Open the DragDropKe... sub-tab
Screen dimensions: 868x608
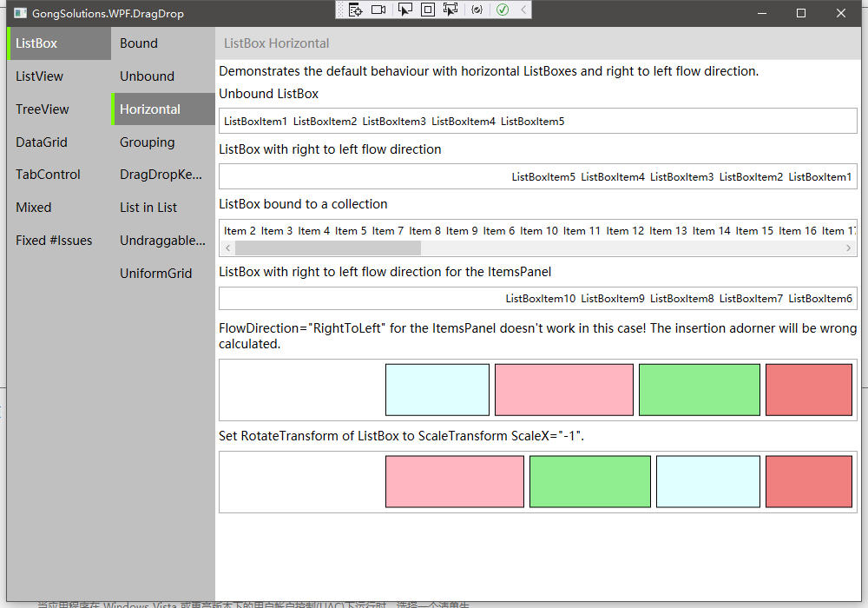pos(163,175)
